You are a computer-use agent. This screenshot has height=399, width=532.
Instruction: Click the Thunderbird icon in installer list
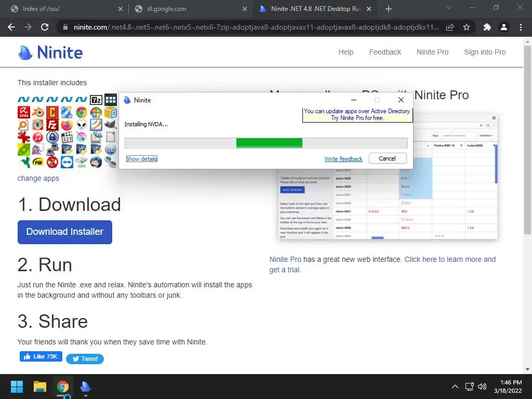(96, 162)
